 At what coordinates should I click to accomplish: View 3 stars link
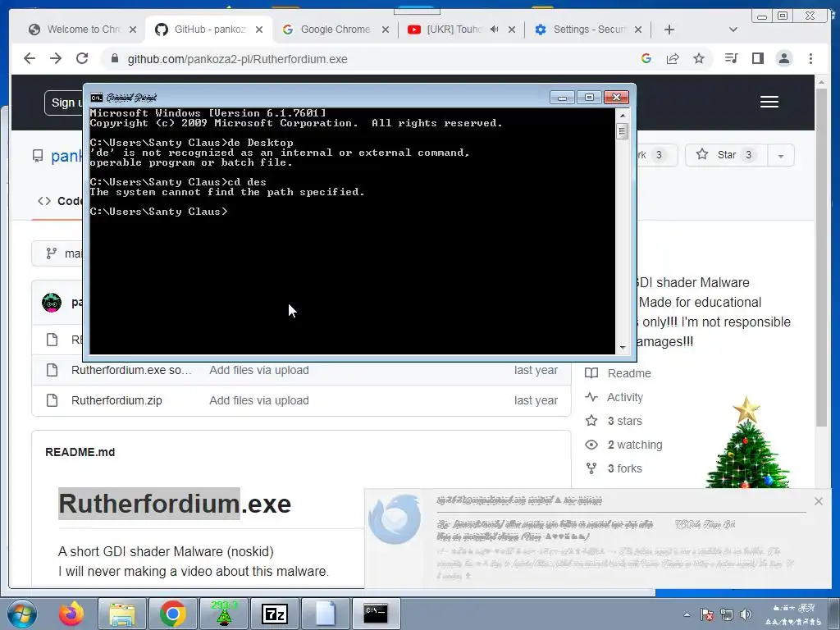pyautogui.click(x=624, y=421)
